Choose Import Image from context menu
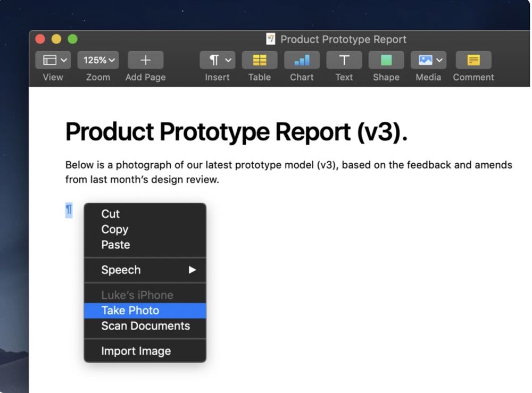The width and height of the screenshot is (532, 393). click(x=136, y=351)
